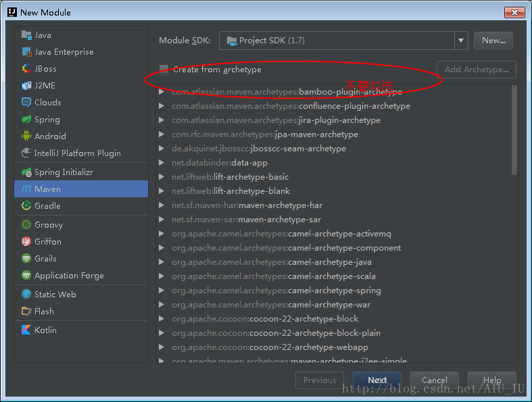Expand cocoon-22-archetype-webapp node arrow
The width and height of the screenshot is (532, 402).
coord(162,347)
